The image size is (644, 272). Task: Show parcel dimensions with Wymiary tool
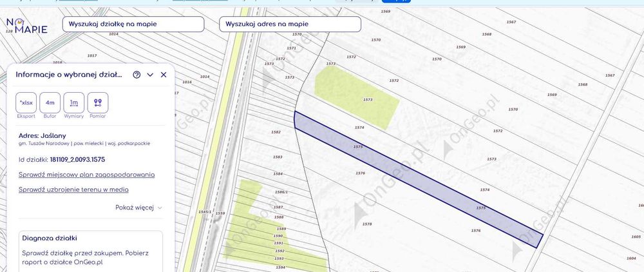coord(74,102)
